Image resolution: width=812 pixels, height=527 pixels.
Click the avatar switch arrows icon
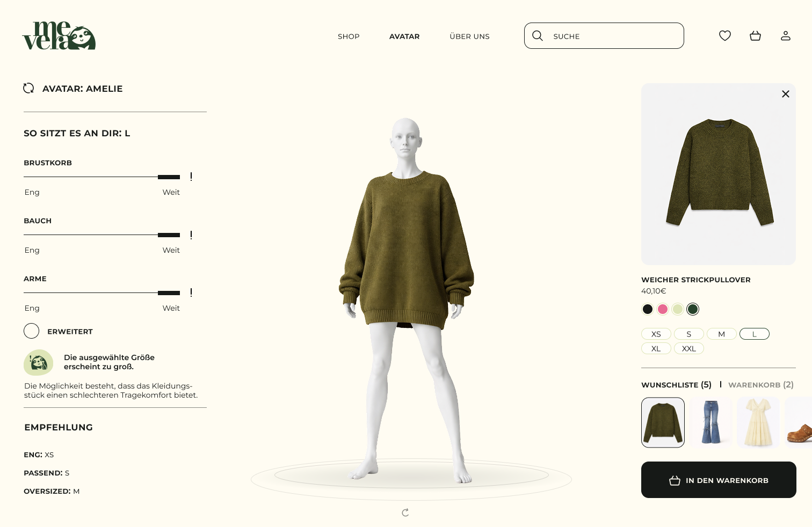click(x=28, y=88)
